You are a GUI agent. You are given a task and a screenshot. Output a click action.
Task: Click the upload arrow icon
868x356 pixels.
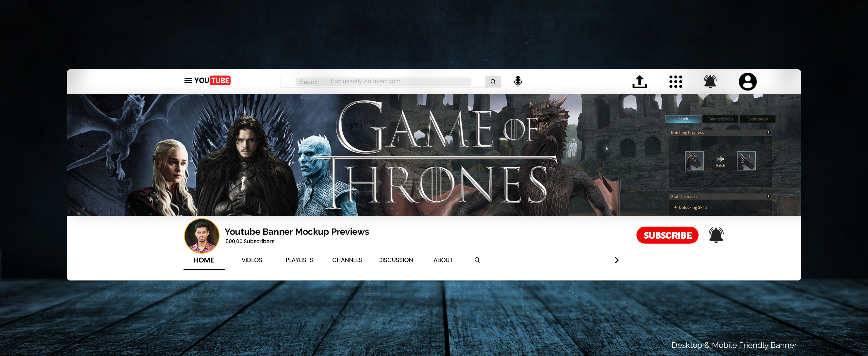coord(639,82)
